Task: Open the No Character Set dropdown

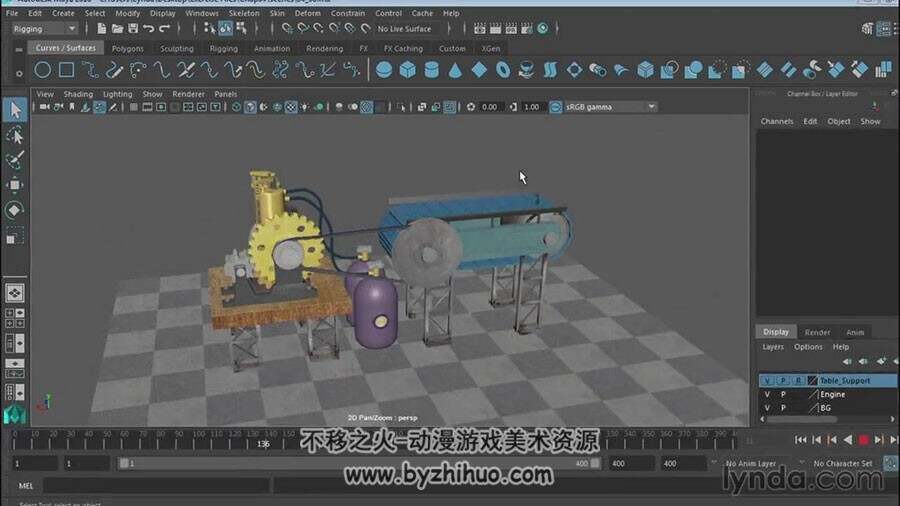Action: coord(842,463)
